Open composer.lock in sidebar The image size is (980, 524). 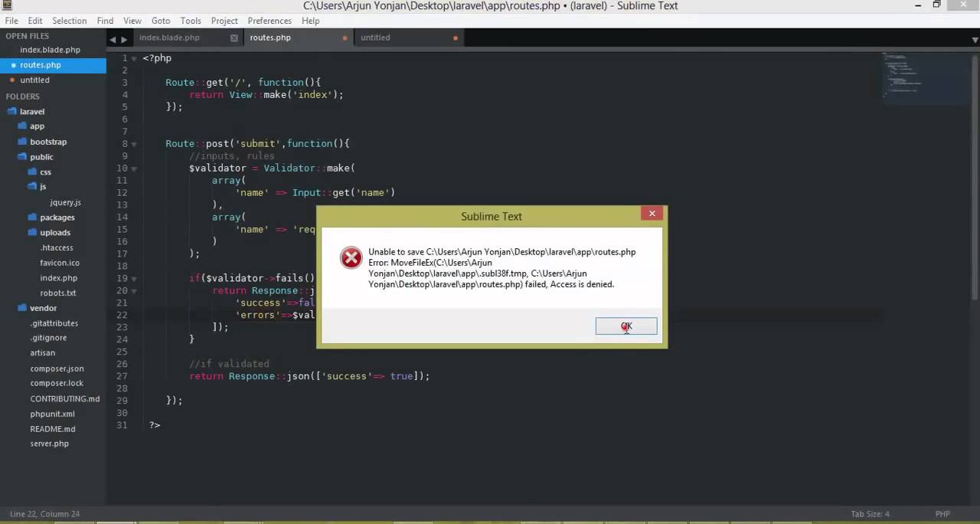point(57,383)
